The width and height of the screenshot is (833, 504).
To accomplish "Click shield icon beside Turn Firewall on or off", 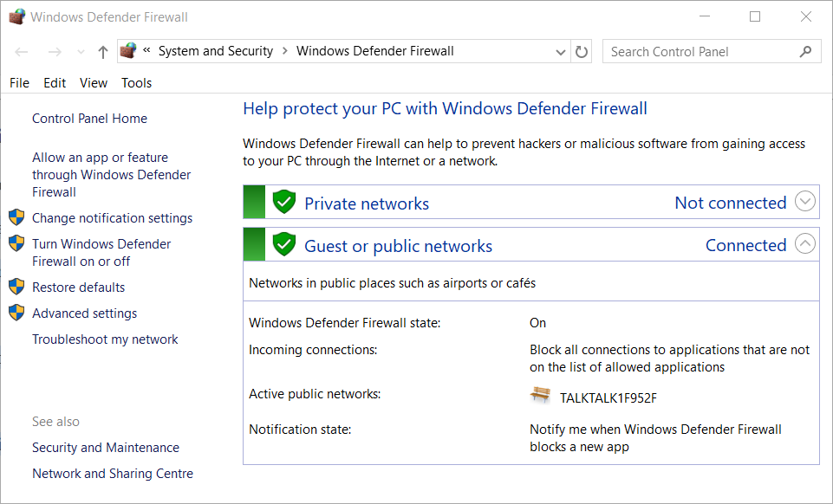I will pos(16,243).
